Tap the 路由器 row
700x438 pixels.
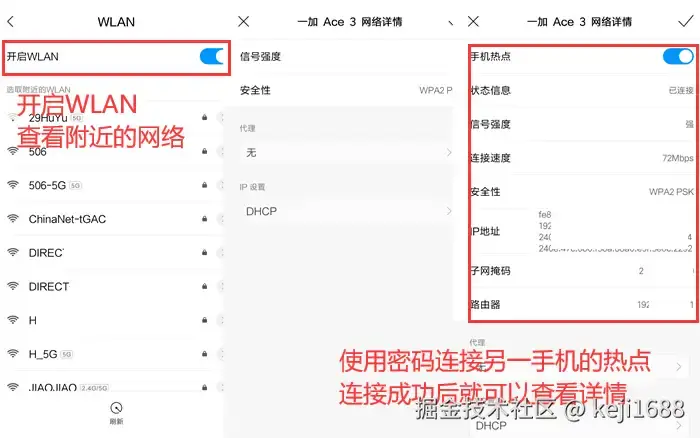click(583, 305)
